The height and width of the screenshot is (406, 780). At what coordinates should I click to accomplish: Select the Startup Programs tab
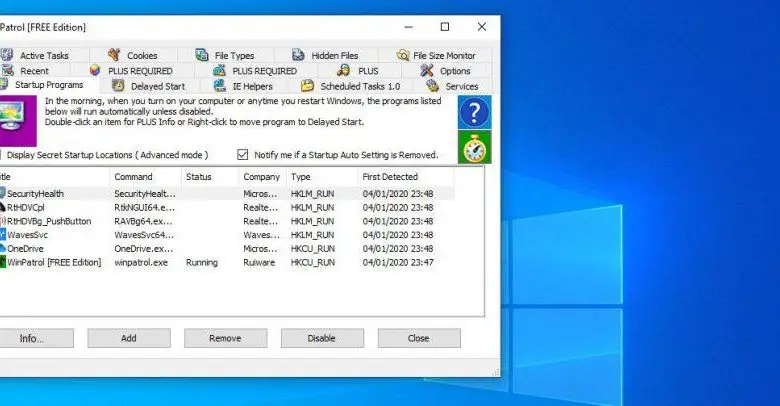[49, 85]
